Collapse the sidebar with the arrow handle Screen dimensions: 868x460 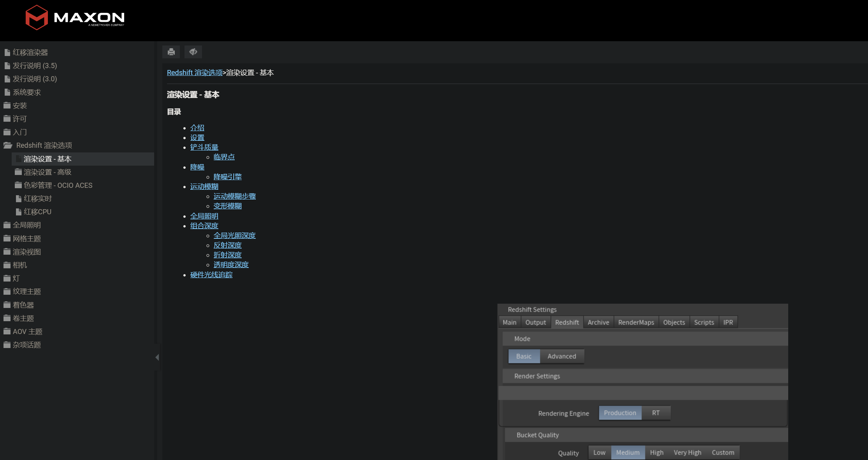pos(157,357)
